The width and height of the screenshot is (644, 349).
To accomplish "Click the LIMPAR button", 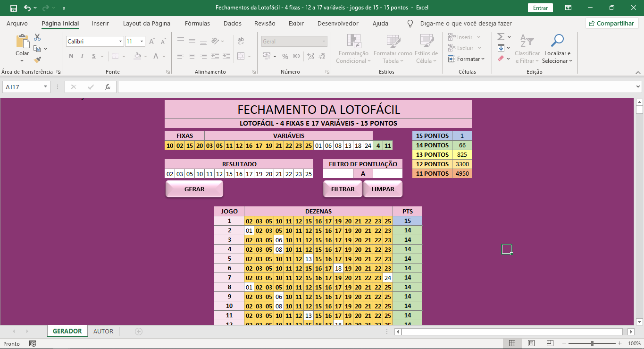I will 383,189.
